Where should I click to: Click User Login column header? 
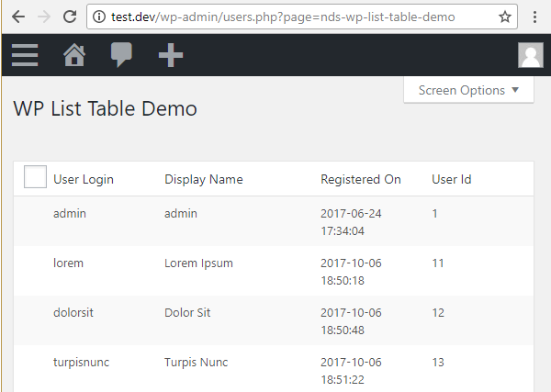[x=84, y=180]
